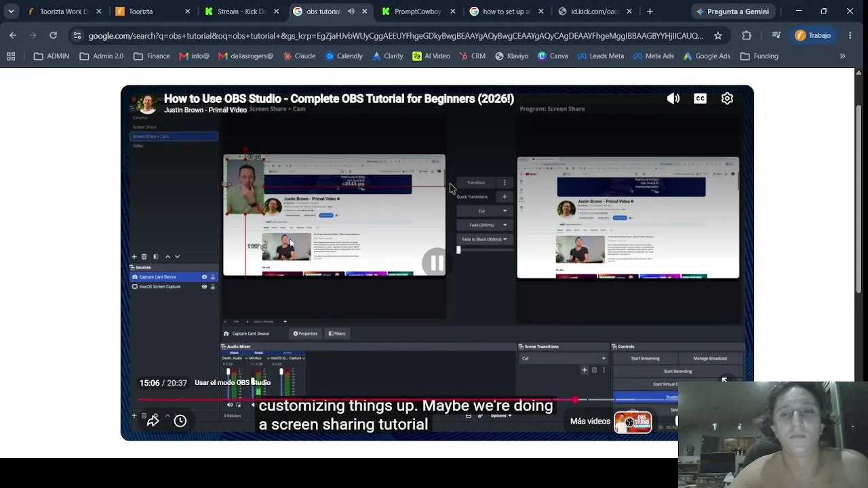Click the chapter title Usar el modo OBS Studio
This screenshot has width=868, height=488.
(x=233, y=383)
